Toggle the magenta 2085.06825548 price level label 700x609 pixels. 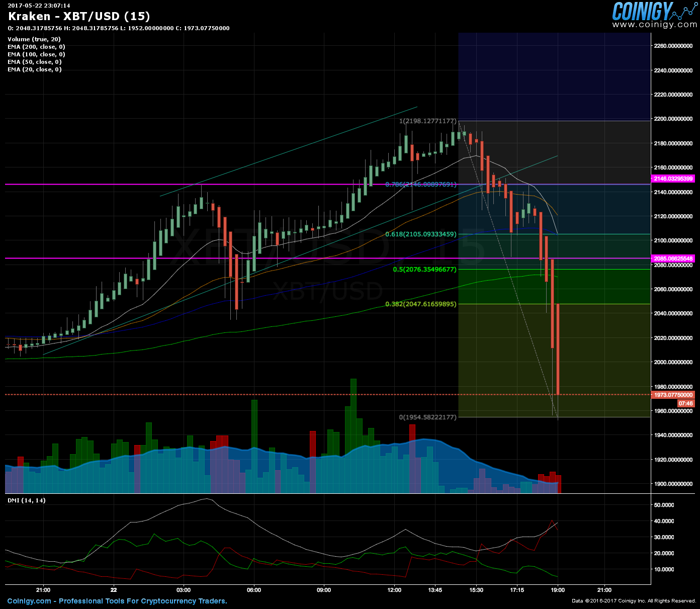point(673,258)
